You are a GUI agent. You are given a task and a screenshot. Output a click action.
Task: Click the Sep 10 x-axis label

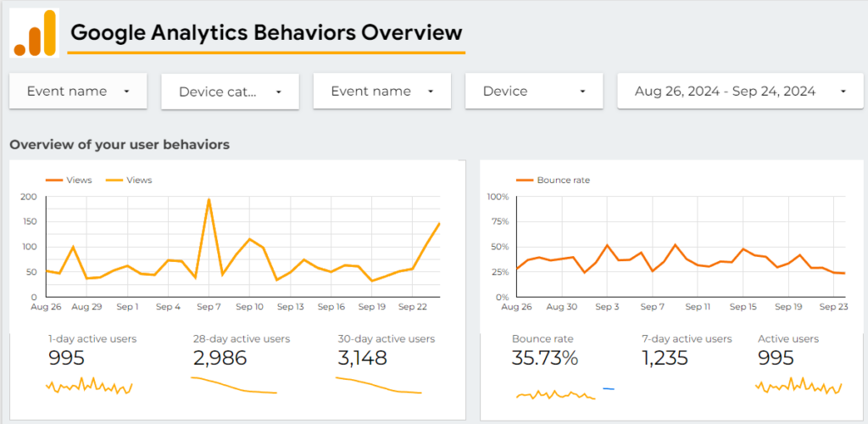coord(249,306)
